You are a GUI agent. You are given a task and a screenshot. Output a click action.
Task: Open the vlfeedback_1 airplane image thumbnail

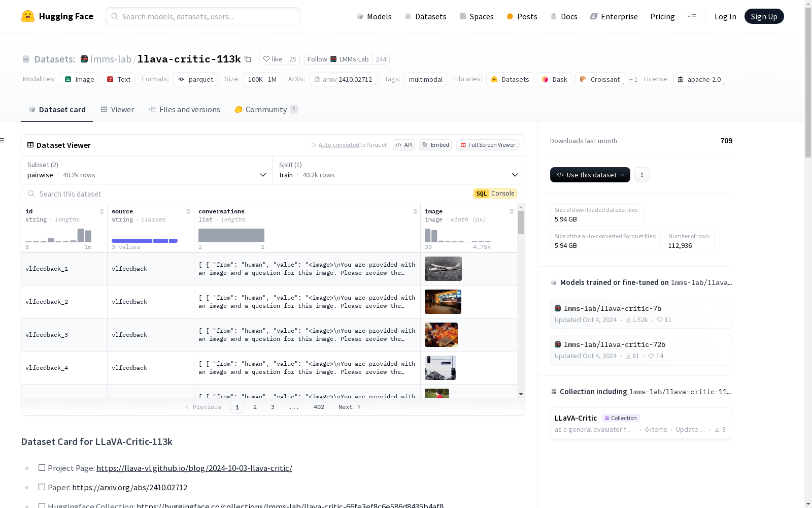pos(443,269)
